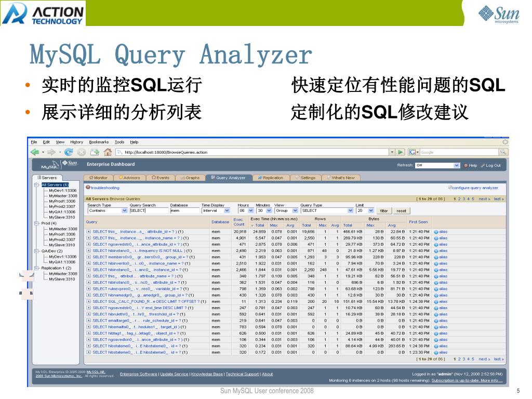Click the browser Forward arrow icon
Image resolution: width=532 pixels, height=399 pixels.
tap(51, 152)
